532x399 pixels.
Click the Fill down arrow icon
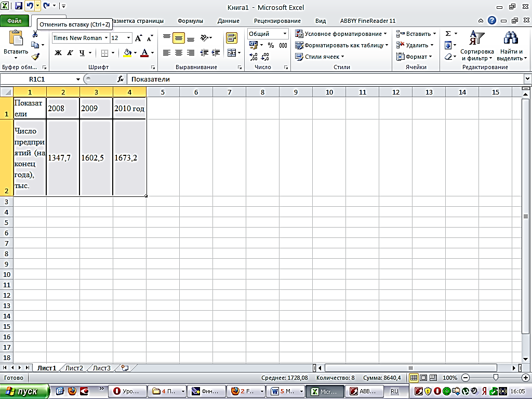pos(448,45)
